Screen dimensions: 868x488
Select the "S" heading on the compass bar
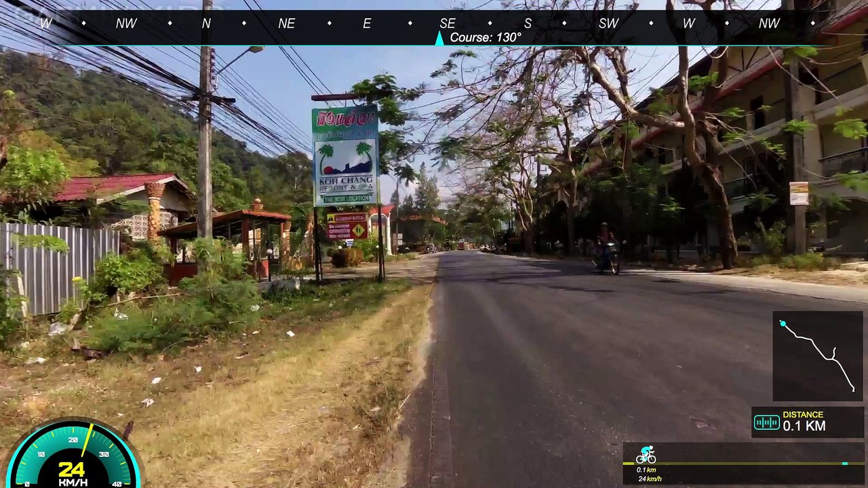tap(528, 24)
